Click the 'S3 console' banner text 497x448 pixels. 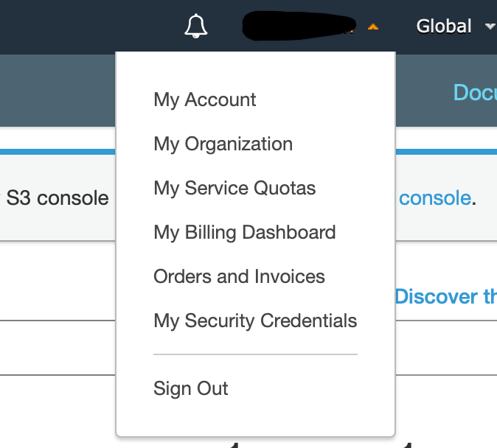click(58, 197)
